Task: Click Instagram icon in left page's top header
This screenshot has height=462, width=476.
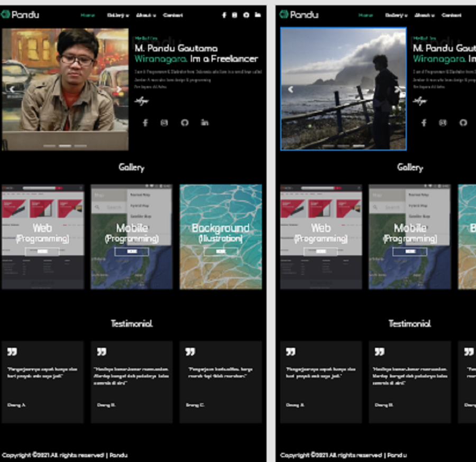Action: coord(235,15)
